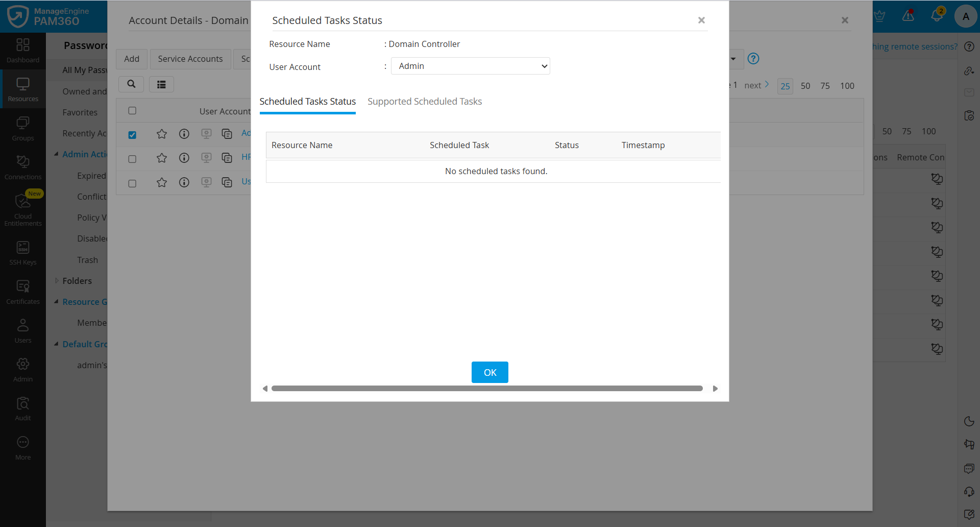Collapse the Admin Actions tree section
Image resolution: width=980 pixels, height=527 pixels.
56,154
